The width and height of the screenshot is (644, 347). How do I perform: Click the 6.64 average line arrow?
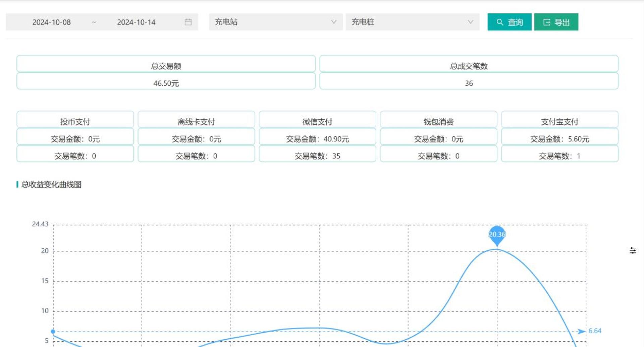581,331
